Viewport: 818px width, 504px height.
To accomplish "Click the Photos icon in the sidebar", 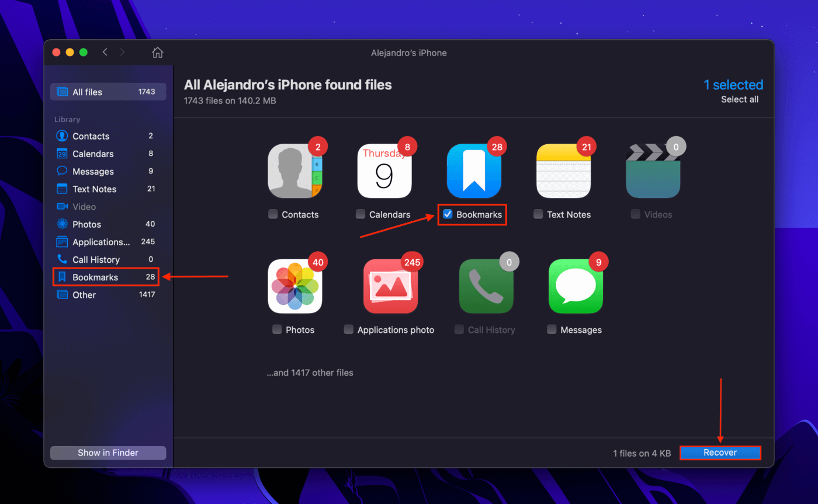I will [x=62, y=224].
